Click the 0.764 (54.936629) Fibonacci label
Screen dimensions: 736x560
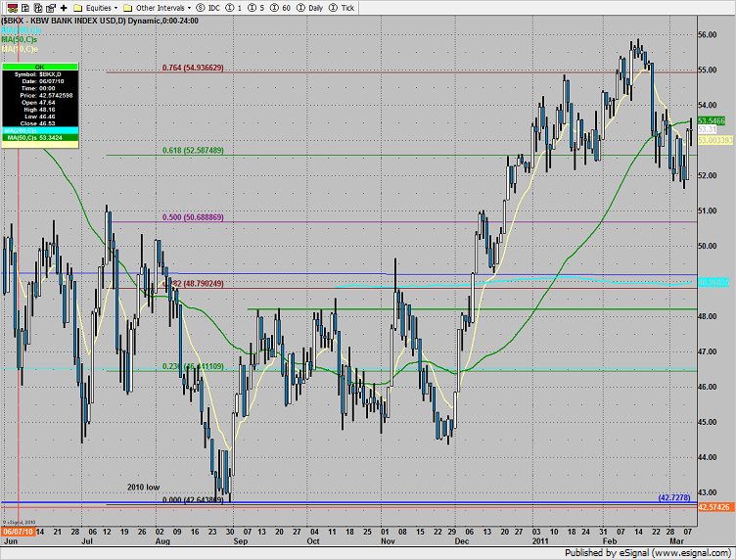[x=193, y=68]
